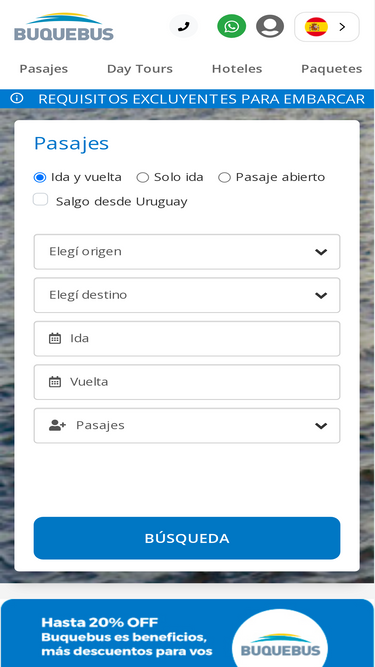
Task: Choose the Pasaje abierto radio option
Action: click(224, 177)
